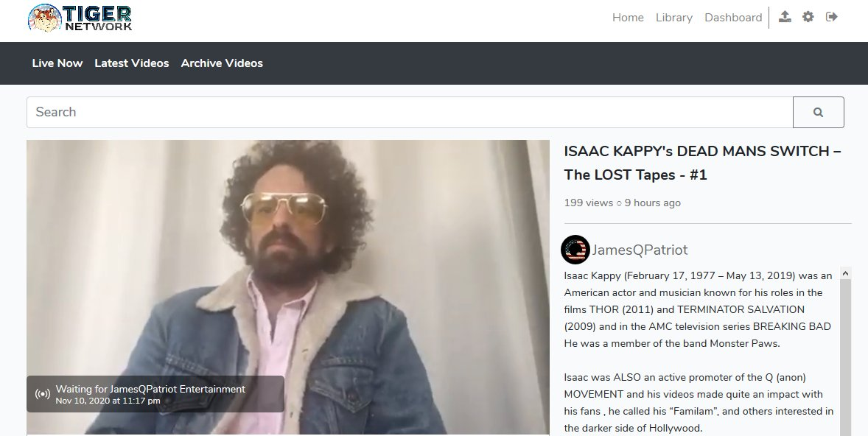This screenshot has height=436, width=868.
Task: Open the Library link
Action: coord(673,18)
